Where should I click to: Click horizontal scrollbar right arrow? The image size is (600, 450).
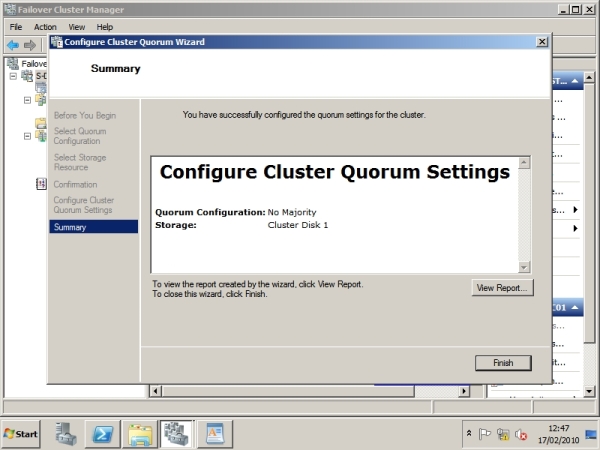coord(464,391)
